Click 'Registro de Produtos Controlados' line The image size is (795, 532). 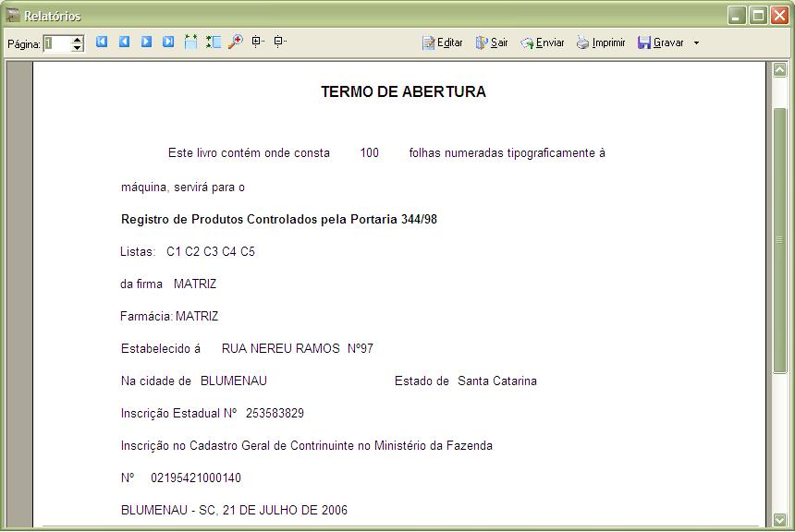pos(279,220)
